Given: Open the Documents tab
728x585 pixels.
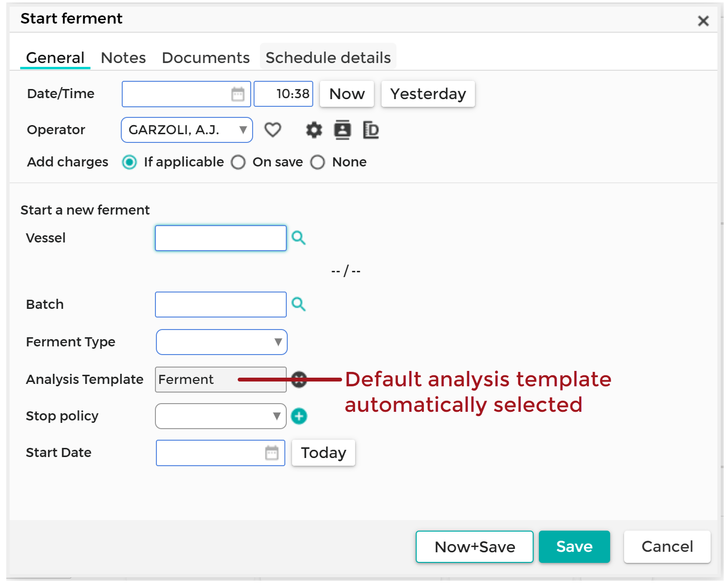Looking at the screenshot, I should [206, 58].
